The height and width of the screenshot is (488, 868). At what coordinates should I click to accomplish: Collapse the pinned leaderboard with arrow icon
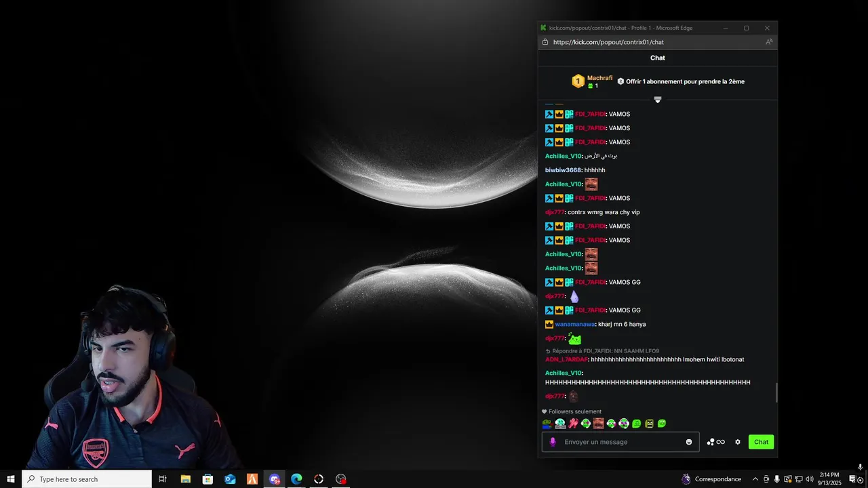click(657, 100)
